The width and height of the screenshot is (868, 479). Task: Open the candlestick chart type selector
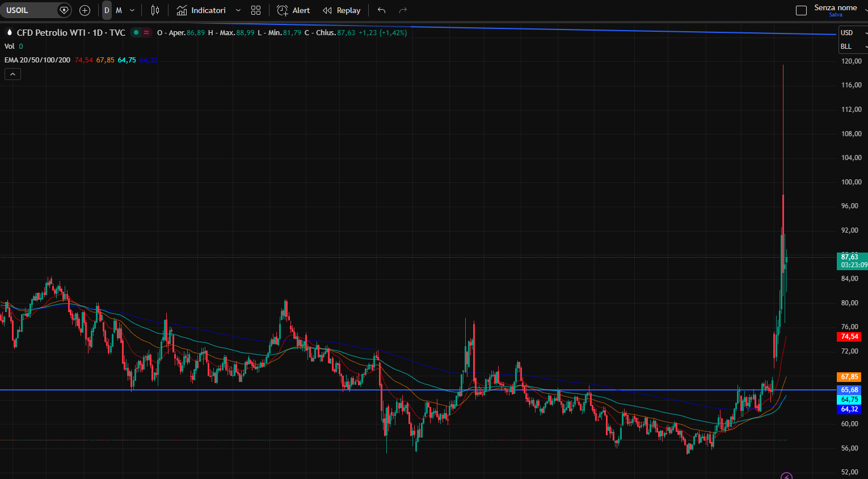(x=155, y=10)
